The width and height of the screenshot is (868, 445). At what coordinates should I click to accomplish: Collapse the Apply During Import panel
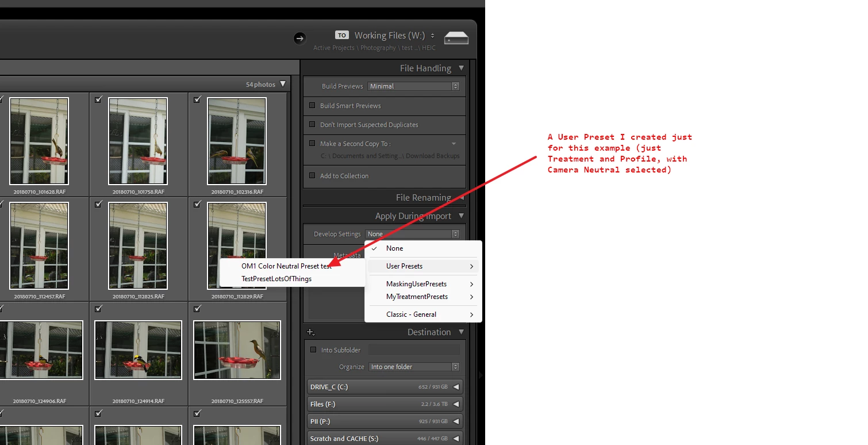[x=461, y=216]
